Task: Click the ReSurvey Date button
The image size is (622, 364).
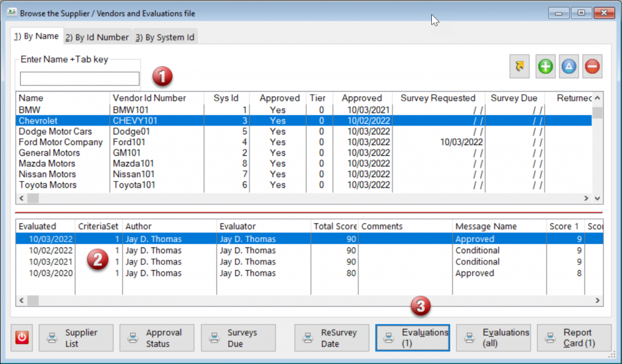Action: click(332, 338)
